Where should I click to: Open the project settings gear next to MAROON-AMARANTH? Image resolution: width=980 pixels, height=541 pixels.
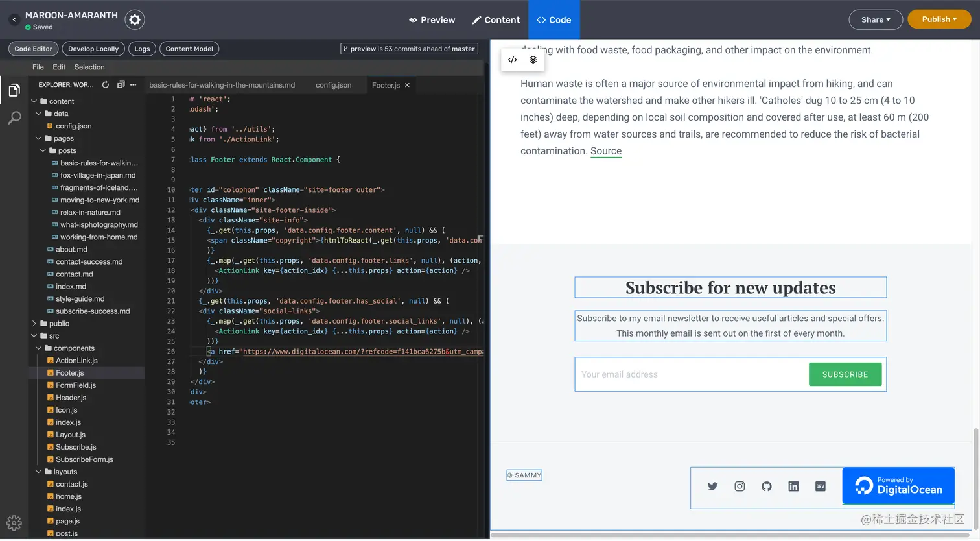click(134, 19)
